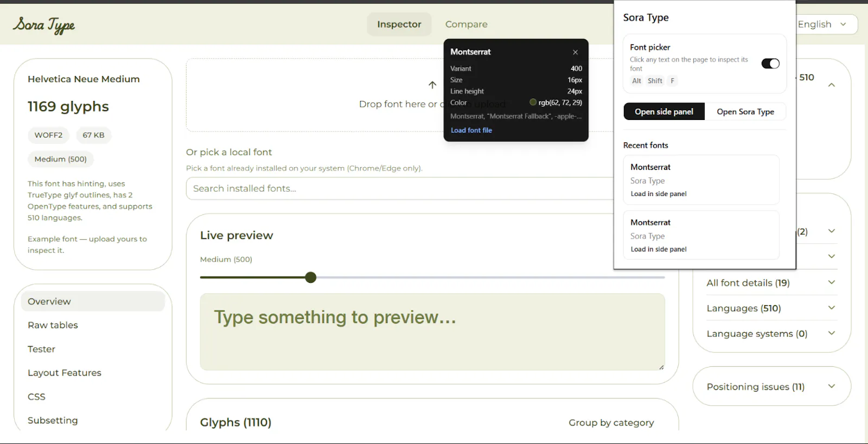The height and width of the screenshot is (444, 868).
Task: Select Overview in the sidebar
Action: point(93,301)
